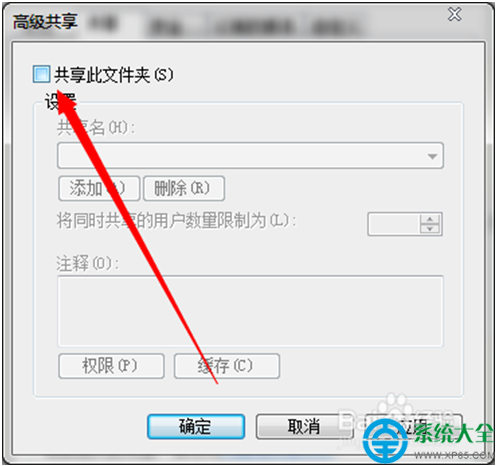Click the 取消 cancel button
The image size is (497, 466).
304,426
